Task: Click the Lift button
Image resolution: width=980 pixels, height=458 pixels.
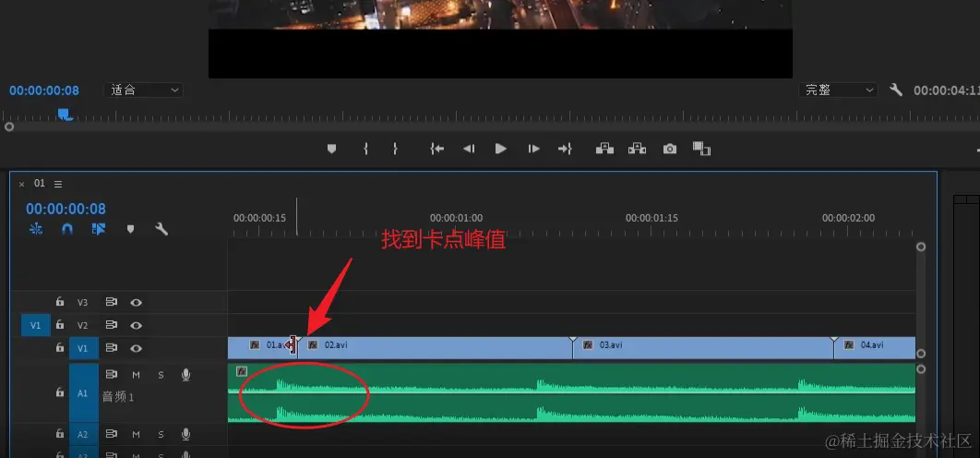Action: (604, 149)
